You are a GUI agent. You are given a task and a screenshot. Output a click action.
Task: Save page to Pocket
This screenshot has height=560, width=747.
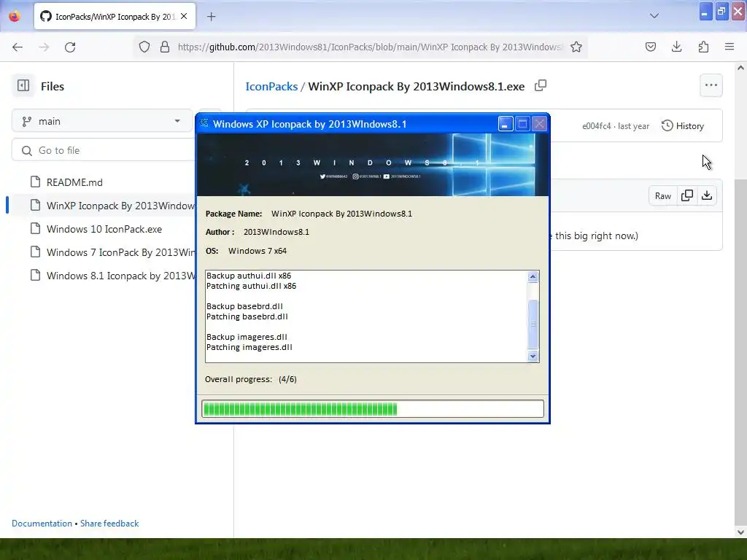click(650, 47)
